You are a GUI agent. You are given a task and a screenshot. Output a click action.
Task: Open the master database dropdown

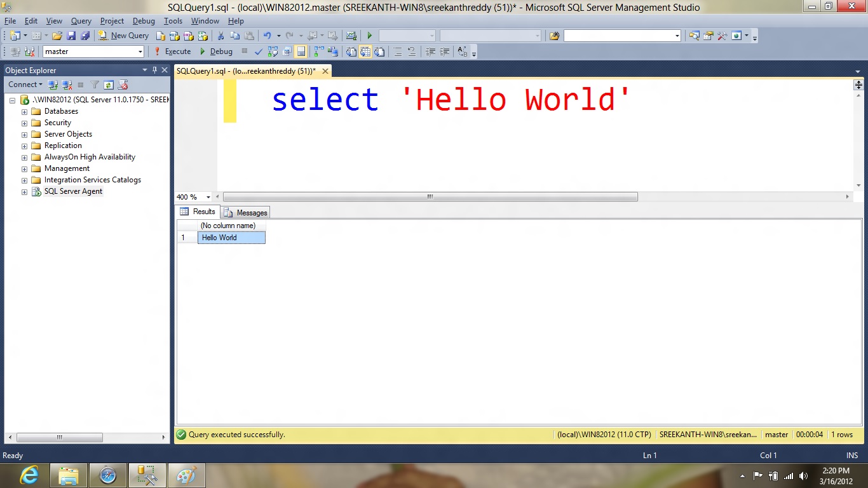(x=140, y=51)
